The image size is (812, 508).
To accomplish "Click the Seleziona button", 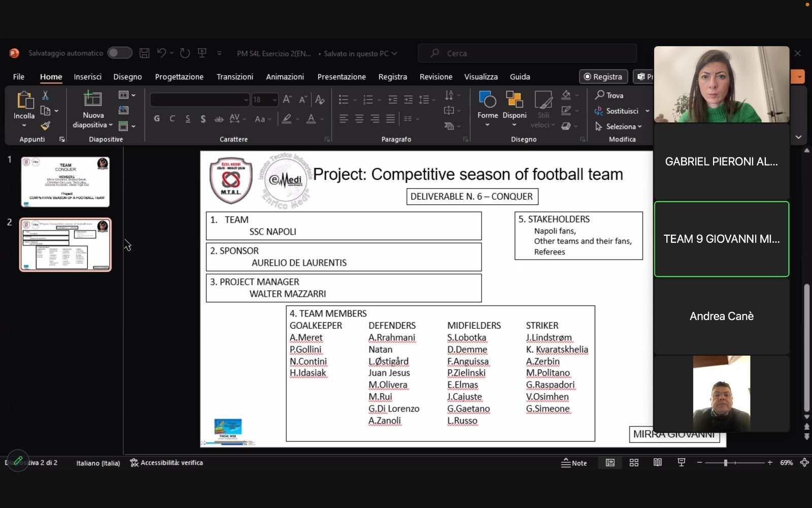I will pyautogui.click(x=618, y=126).
